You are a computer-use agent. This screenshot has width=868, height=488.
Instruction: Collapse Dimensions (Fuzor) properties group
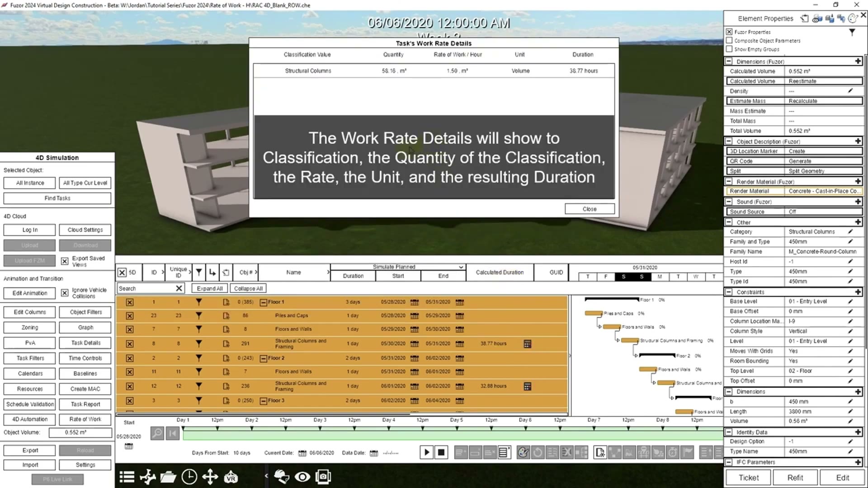coord(729,61)
